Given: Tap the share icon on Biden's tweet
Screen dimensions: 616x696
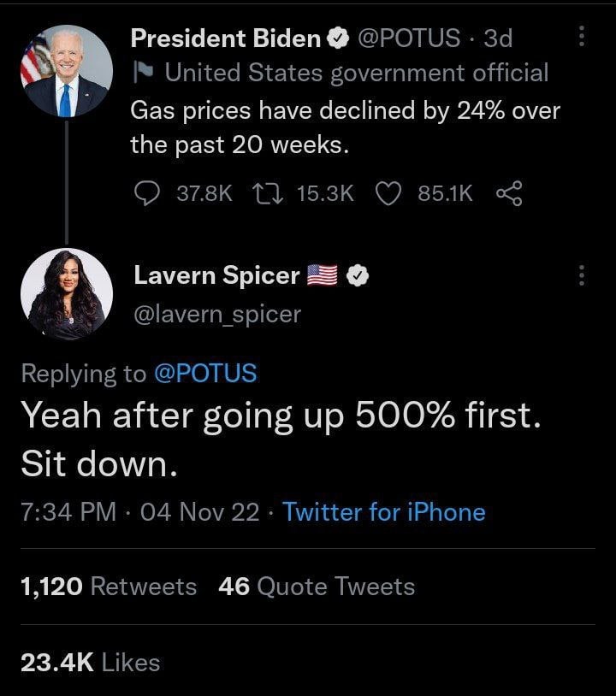Looking at the screenshot, I should (508, 194).
